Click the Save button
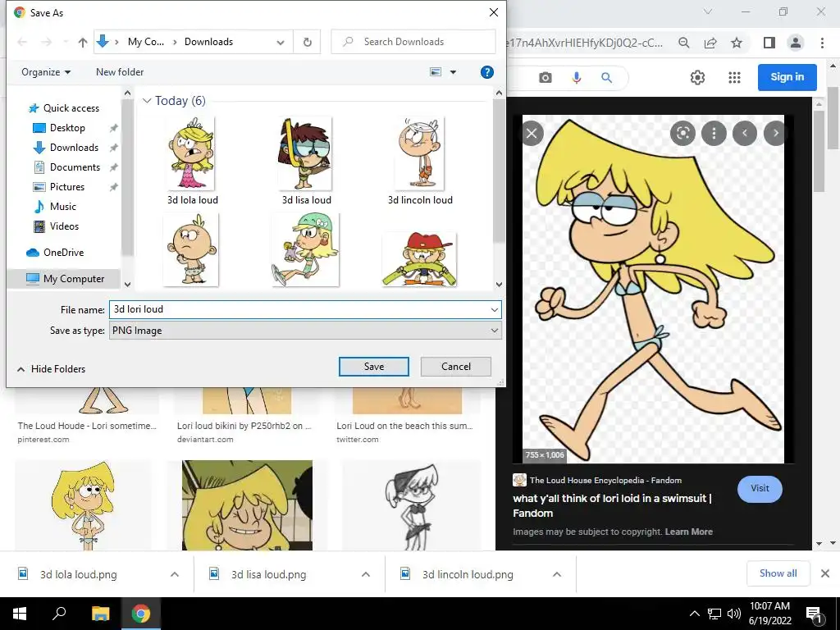Viewport: 840px width, 630px height. 374,367
